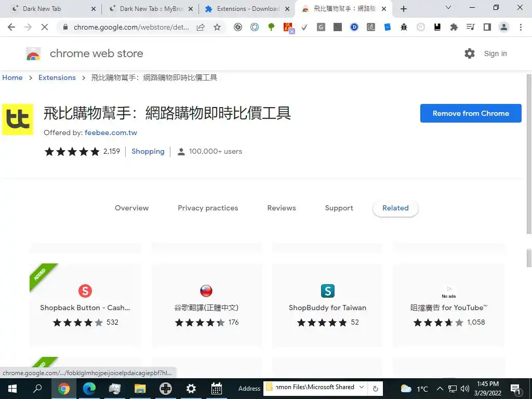Click the black bug extension icon
The width and height of the screenshot is (532, 399).
(x=404, y=27)
